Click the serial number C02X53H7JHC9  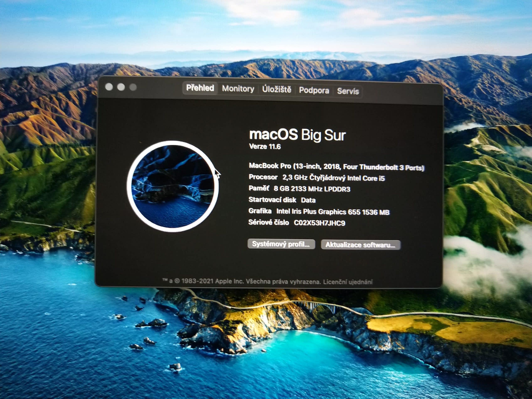coord(319,223)
